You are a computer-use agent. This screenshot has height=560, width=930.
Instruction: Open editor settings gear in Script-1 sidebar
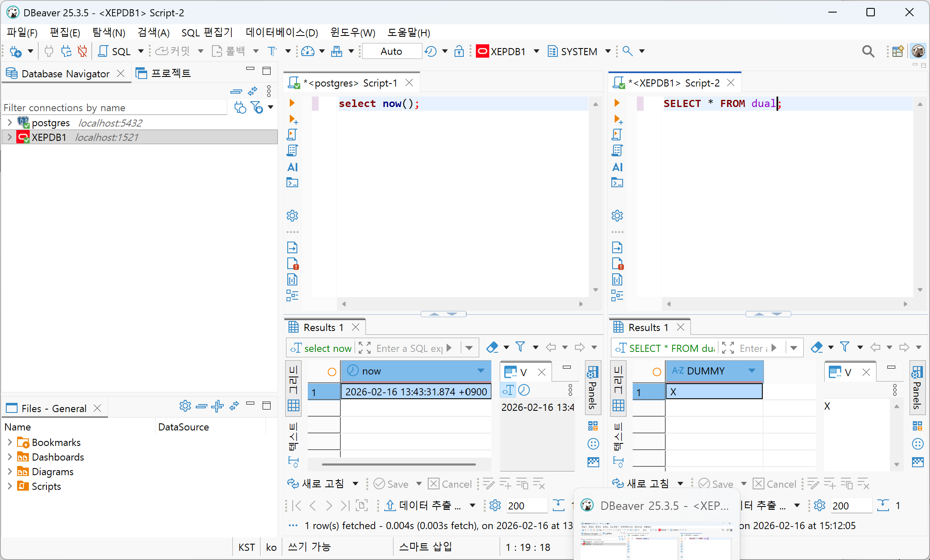(x=292, y=216)
